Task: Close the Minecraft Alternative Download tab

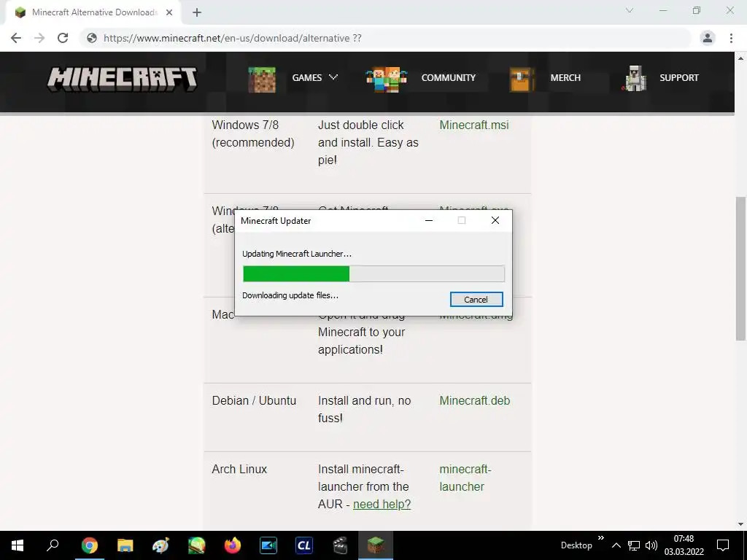Action: tap(169, 12)
